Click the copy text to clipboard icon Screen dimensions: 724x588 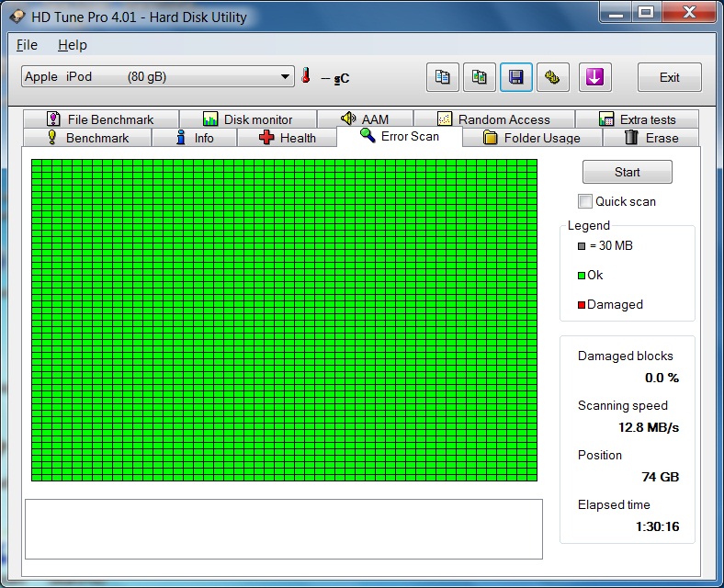point(443,77)
